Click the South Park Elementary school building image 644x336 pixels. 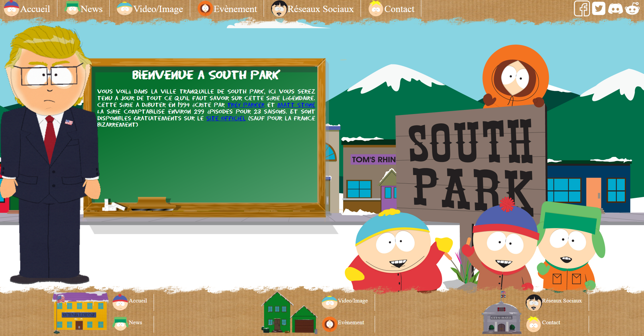coord(80,313)
